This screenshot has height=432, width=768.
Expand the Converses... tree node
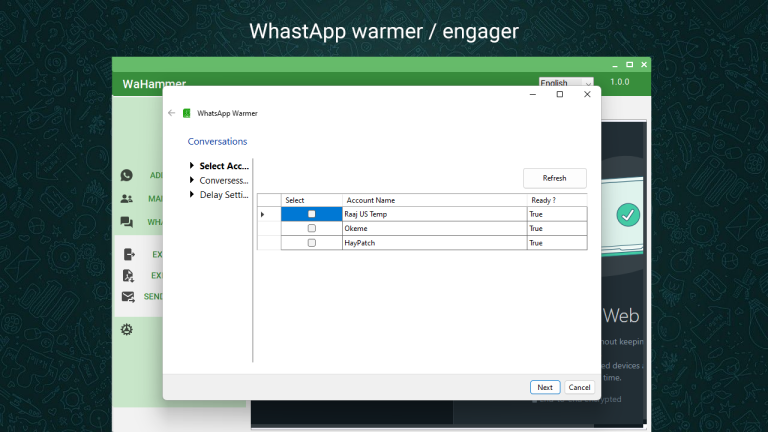(x=192, y=180)
